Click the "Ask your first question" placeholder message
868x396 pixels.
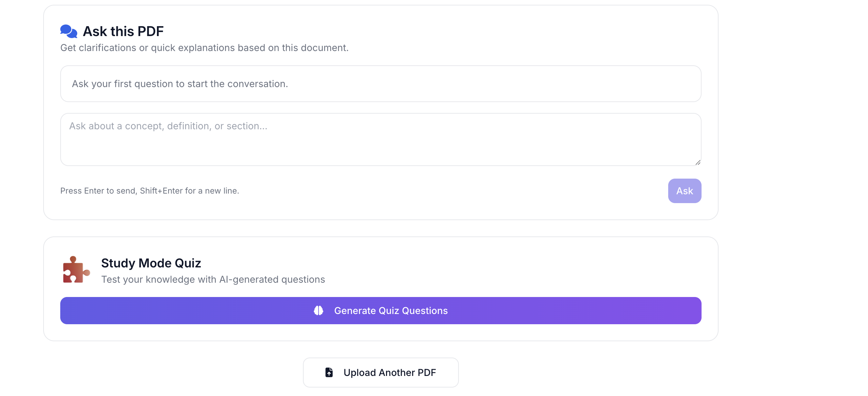pyautogui.click(x=180, y=84)
